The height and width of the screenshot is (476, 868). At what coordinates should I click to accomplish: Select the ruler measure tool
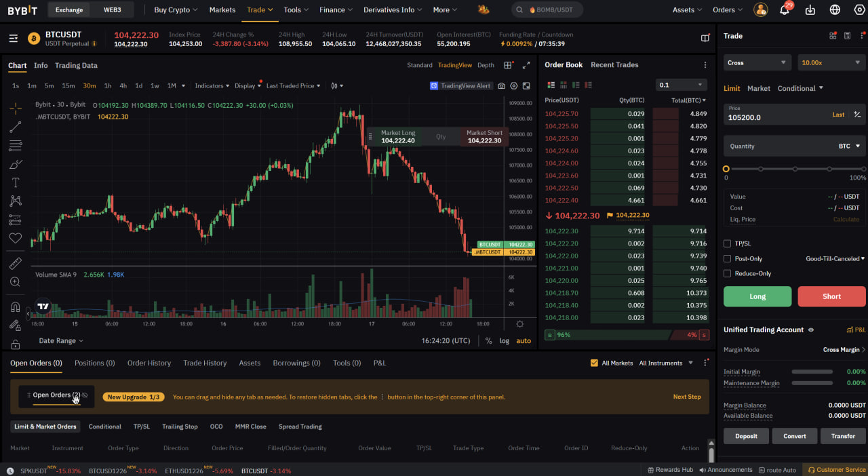click(15, 263)
